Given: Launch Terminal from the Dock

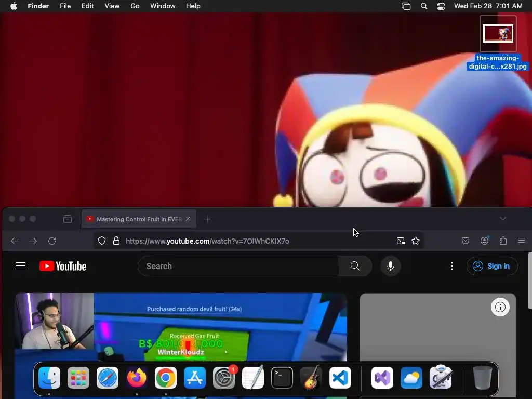Looking at the screenshot, I should (282, 378).
